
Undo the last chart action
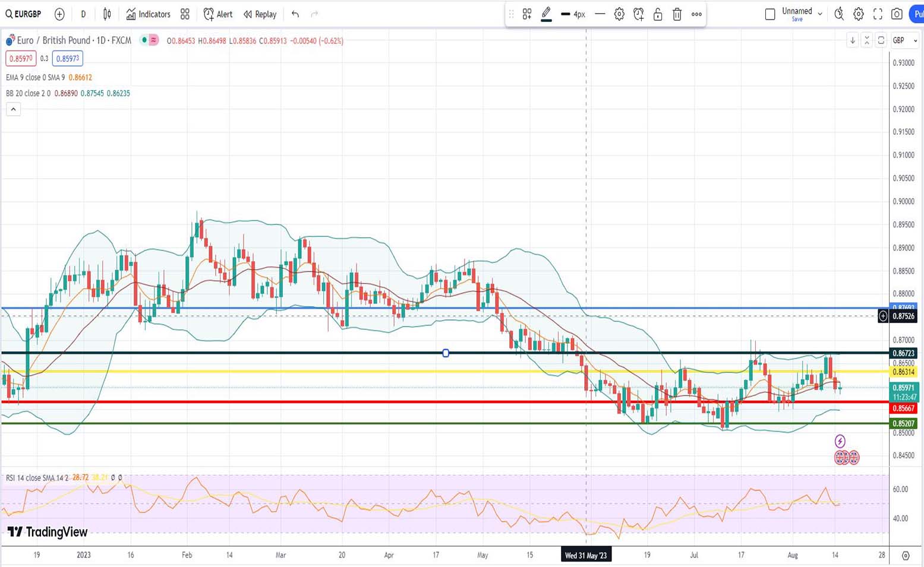coord(295,14)
